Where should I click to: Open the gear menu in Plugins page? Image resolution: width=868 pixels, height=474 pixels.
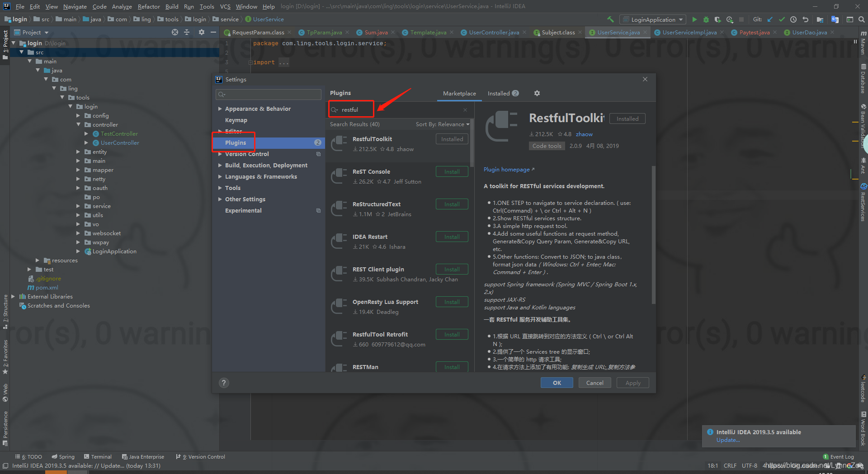pyautogui.click(x=537, y=93)
